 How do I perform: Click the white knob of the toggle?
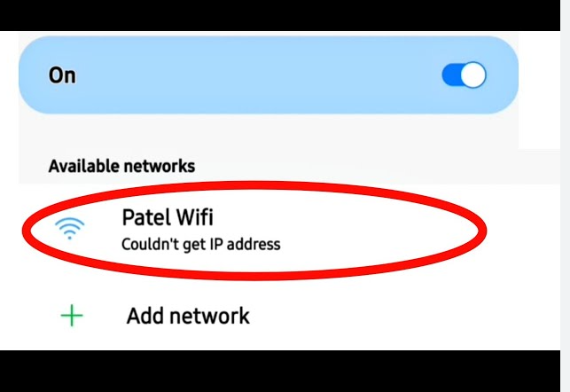click(x=473, y=74)
